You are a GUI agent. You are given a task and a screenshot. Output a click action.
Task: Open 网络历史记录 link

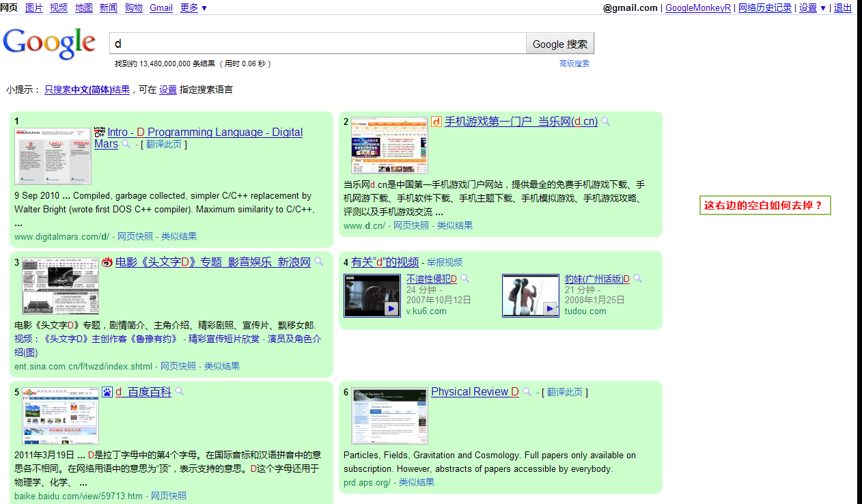(x=765, y=8)
